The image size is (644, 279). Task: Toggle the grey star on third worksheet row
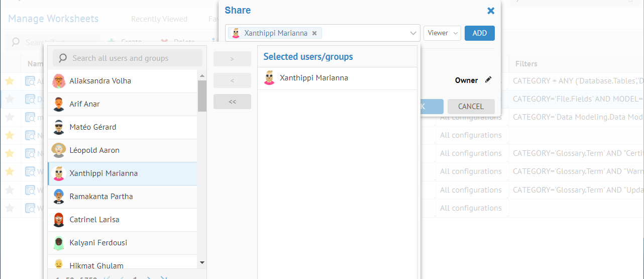click(10, 117)
